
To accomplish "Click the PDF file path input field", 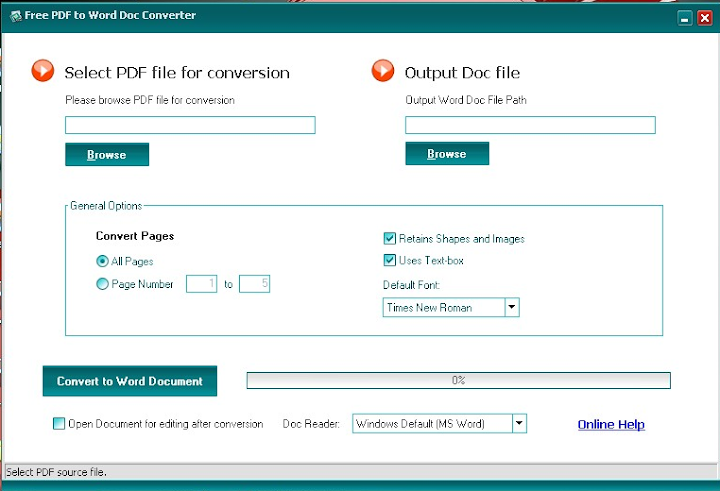I will point(190,125).
